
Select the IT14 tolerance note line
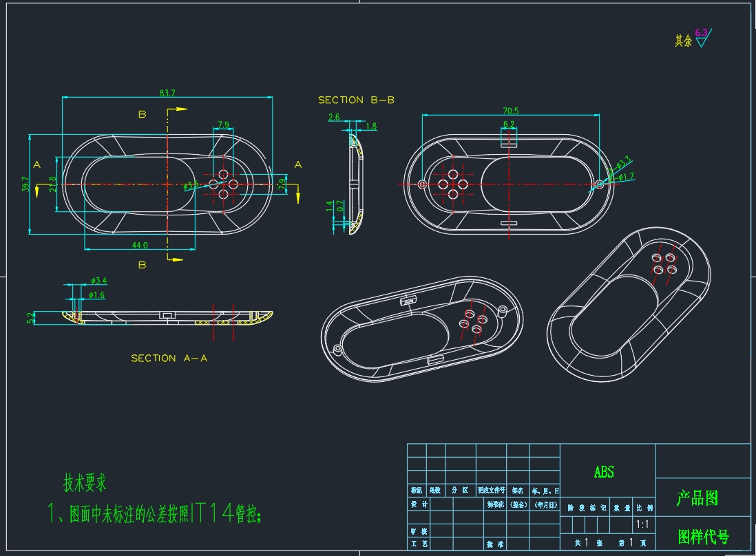(154, 513)
